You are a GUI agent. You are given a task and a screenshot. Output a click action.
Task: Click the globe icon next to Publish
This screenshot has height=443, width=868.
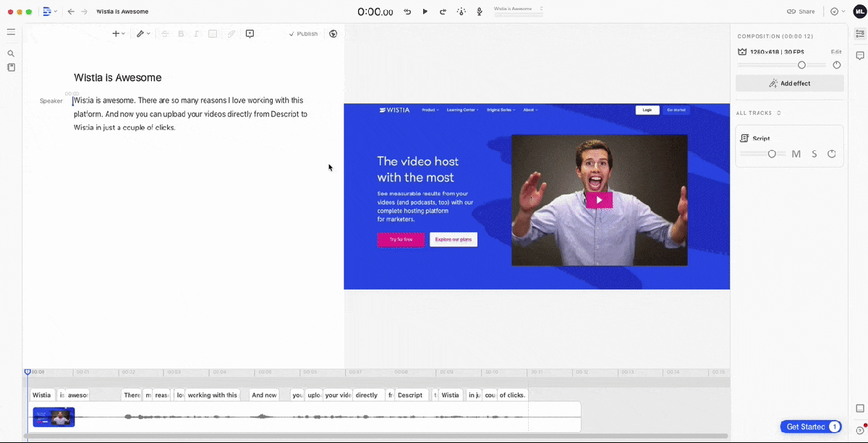333,33
